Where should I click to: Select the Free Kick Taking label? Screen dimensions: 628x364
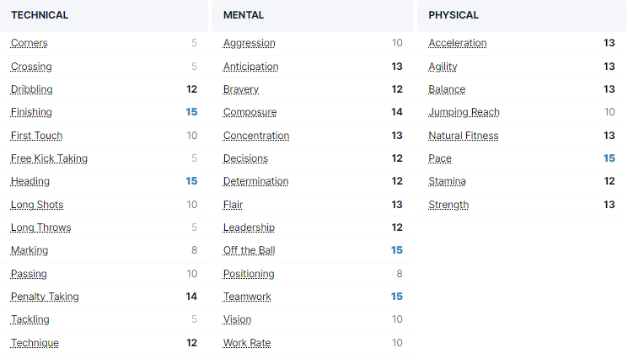click(49, 158)
